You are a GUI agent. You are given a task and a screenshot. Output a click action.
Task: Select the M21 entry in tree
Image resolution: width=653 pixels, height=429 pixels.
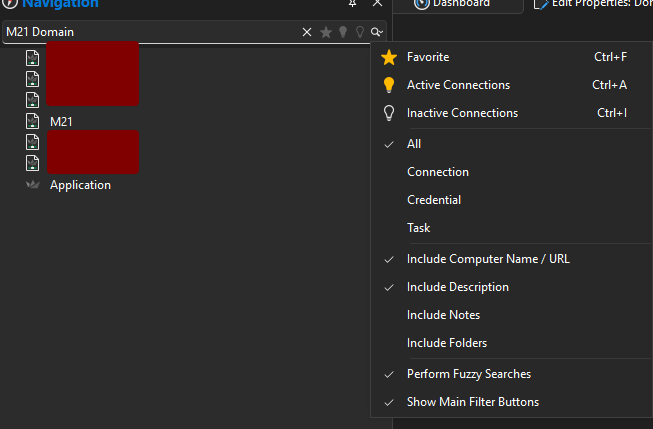[61, 121]
